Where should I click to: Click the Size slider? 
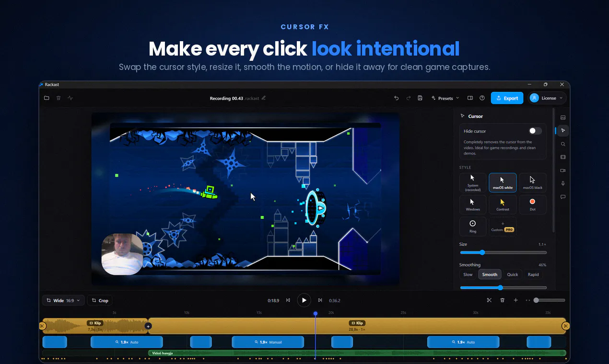503,252
